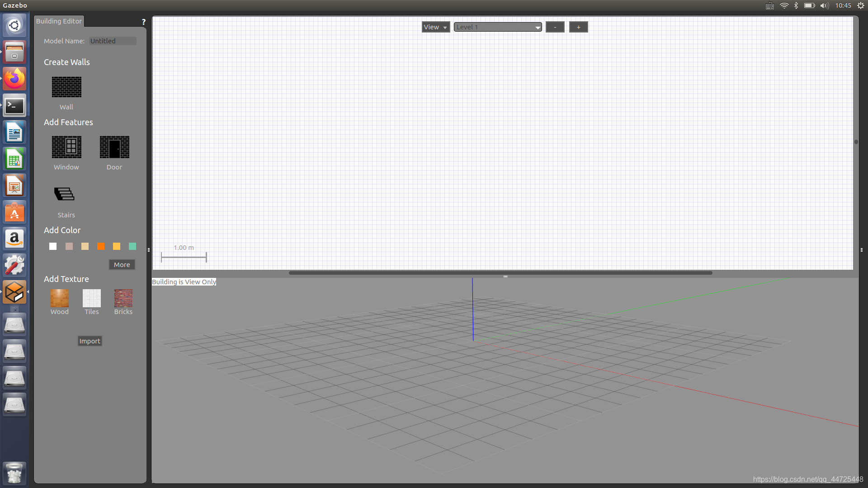The height and width of the screenshot is (488, 868).
Task: Click the orange color swatch
Action: [101, 246]
